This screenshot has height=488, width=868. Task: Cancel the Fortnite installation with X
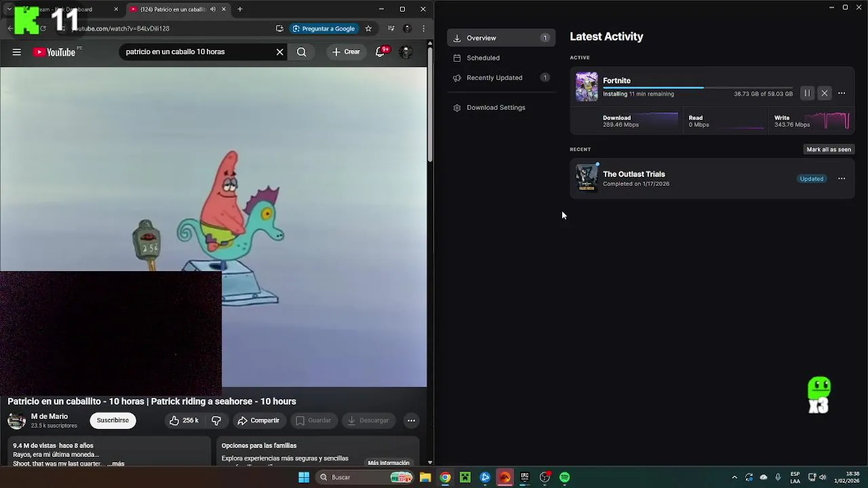(825, 94)
